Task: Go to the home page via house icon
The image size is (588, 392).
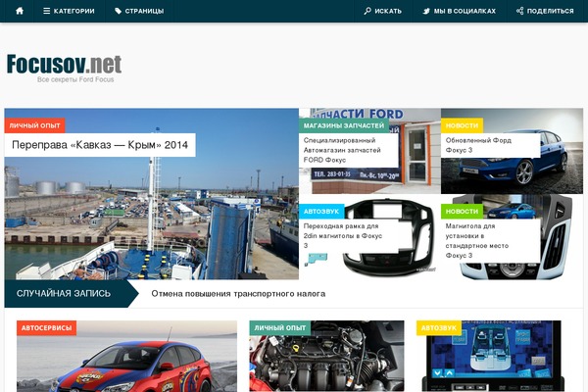Action: click(x=20, y=11)
